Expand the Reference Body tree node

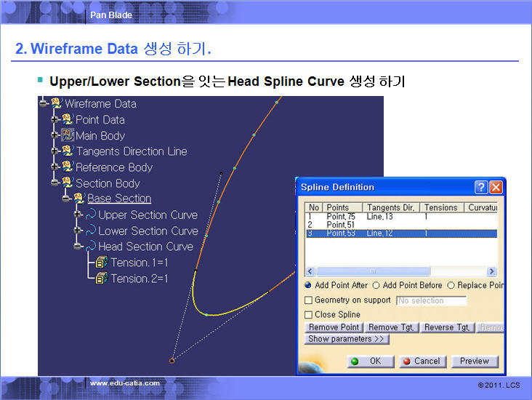pyautogui.click(x=55, y=167)
